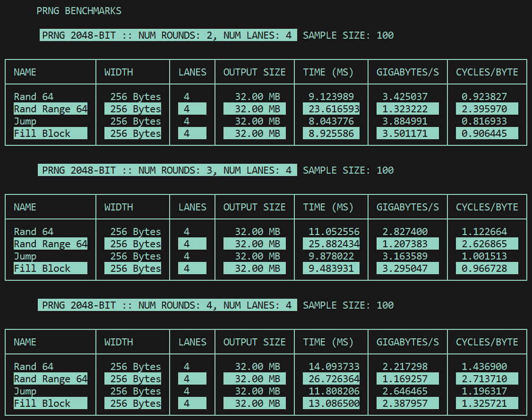
Task: Select gigabytes/s value 3.884991
Action: (x=405, y=121)
